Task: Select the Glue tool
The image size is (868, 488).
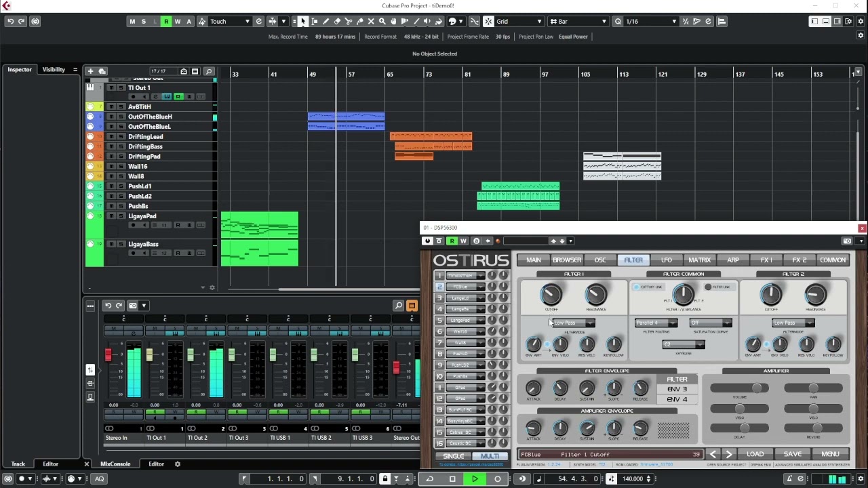Action: (x=359, y=21)
